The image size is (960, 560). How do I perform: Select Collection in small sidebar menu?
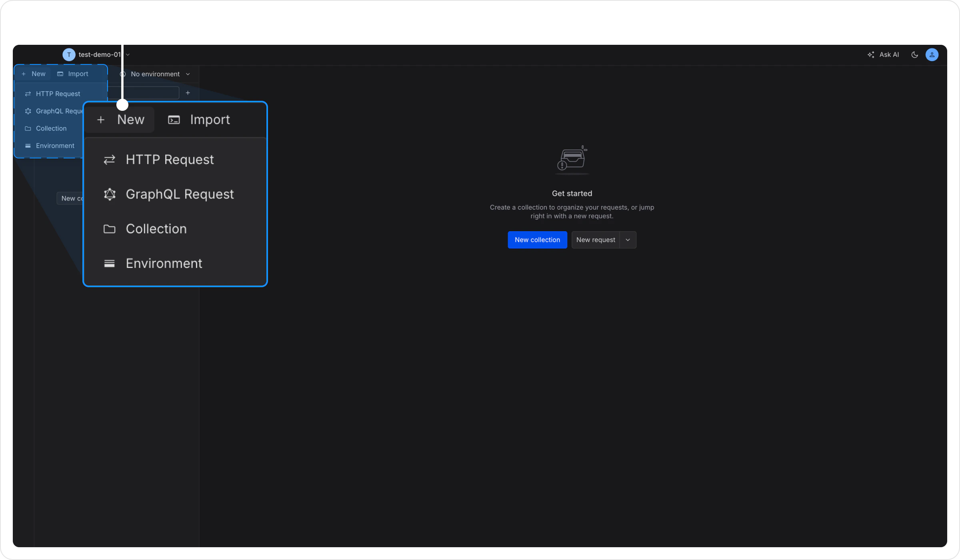point(51,129)
